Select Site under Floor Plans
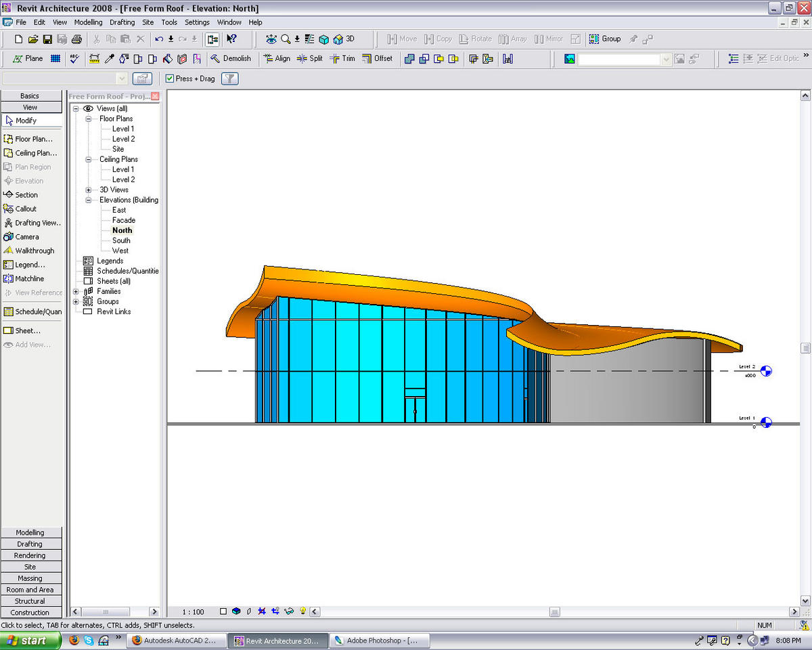This screenshot has height=650, width=812. (x=118, y=149)
